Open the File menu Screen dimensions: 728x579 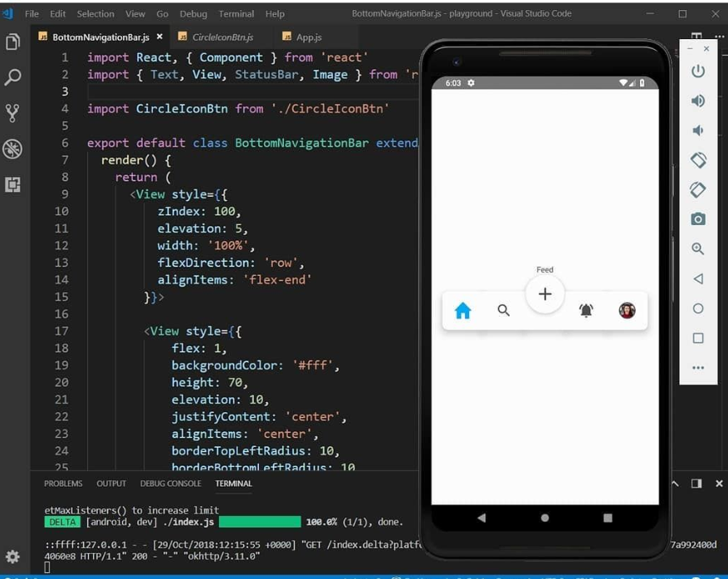[32, 14]
